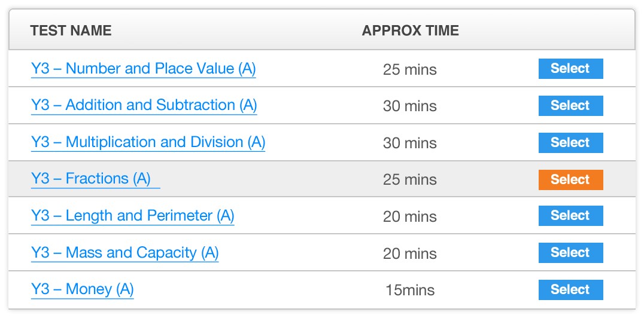Click the TEST NAME column header
644x318 pixels.
71,30
